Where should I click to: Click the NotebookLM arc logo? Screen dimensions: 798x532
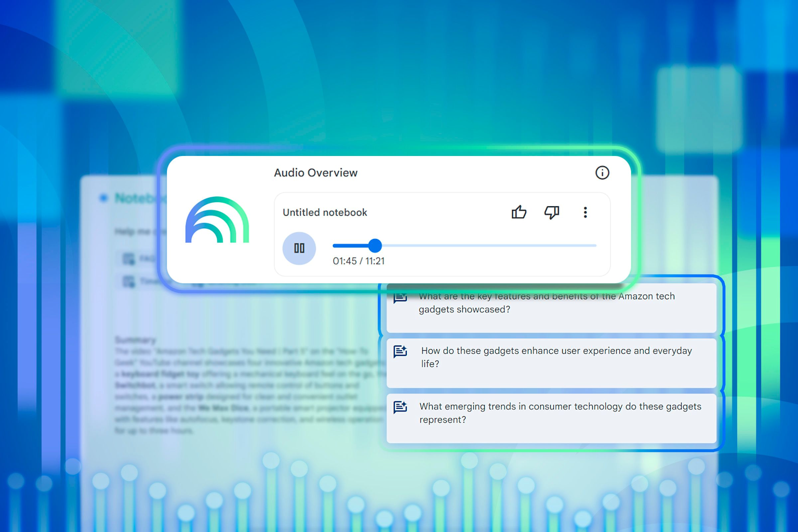[217, 220]
